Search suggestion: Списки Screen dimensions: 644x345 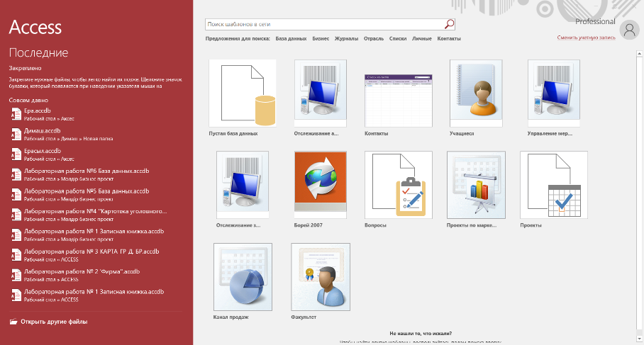click(398, 38)
